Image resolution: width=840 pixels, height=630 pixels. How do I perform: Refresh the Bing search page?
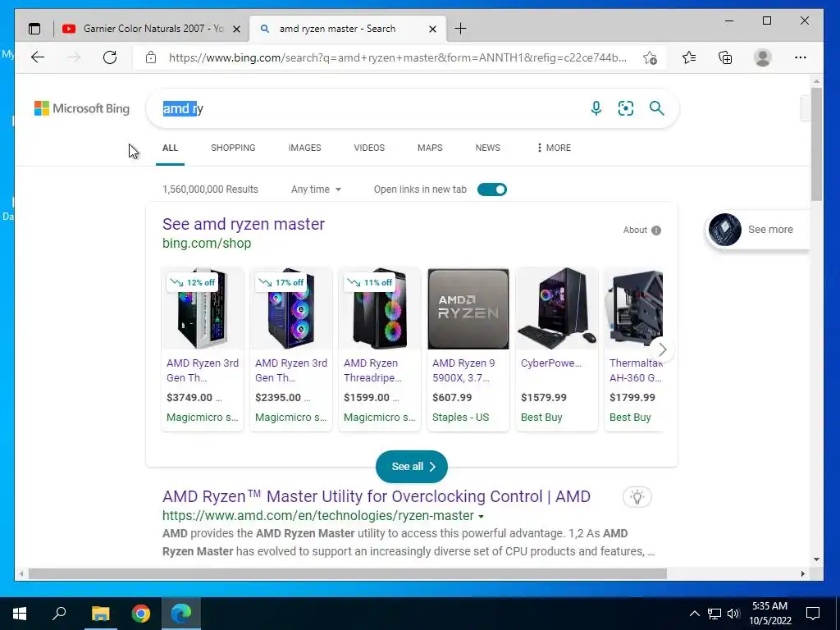tap(110, 57)
